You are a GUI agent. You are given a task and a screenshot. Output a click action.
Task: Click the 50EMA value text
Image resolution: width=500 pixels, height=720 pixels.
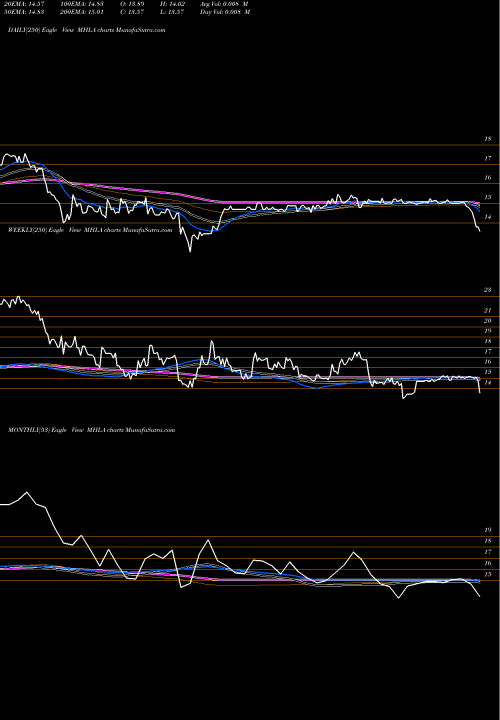23,11
